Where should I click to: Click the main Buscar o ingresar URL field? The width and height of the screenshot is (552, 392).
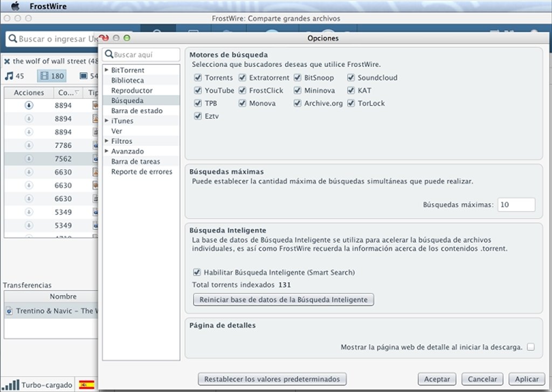[x=53, y=39]
